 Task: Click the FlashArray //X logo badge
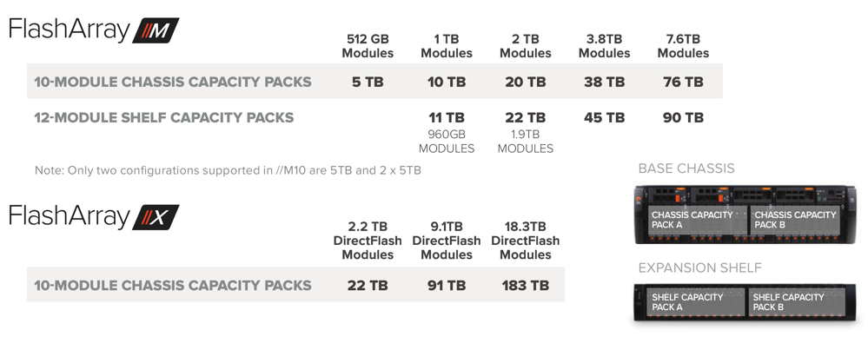(156, 217)
